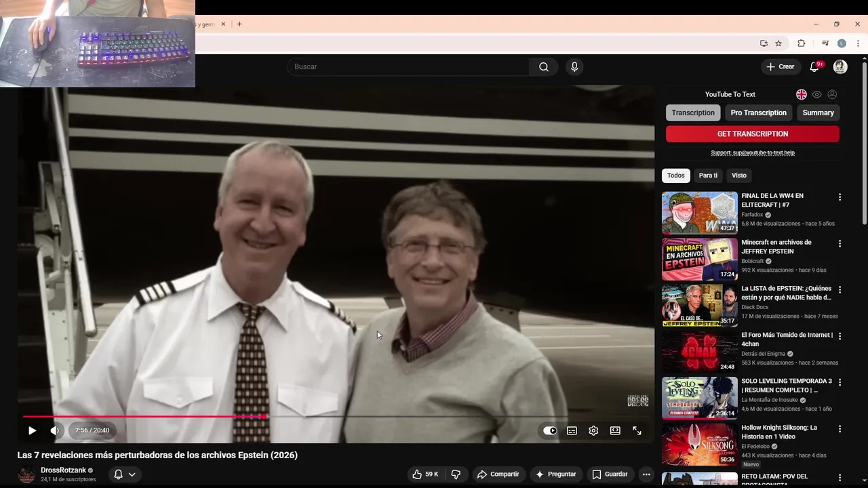Toggle the eye icon in YouTube To Text
868x488 pixels.
pyautogui.click(x=817, y=94)
